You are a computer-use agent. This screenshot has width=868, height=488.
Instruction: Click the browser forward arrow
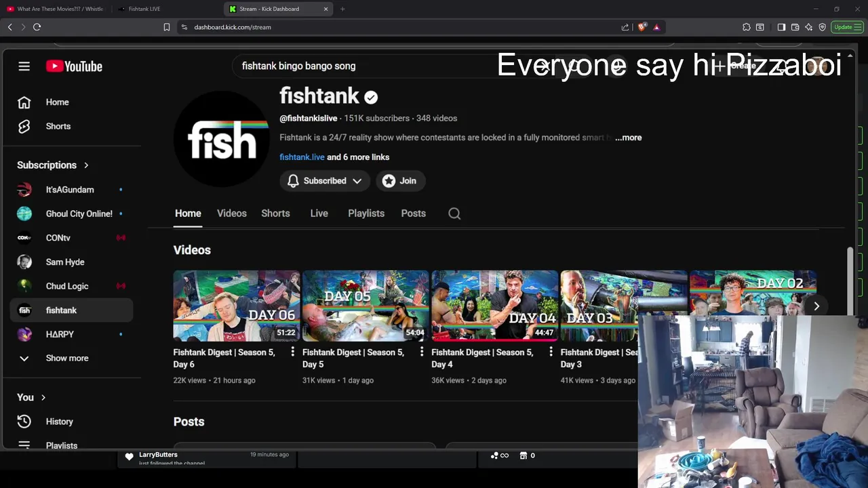click(23, 27)
